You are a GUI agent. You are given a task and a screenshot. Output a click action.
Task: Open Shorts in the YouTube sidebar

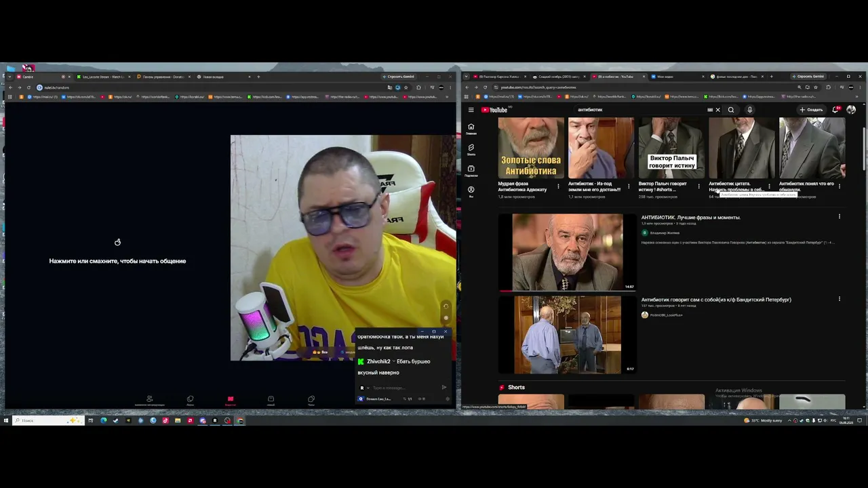click(471, 150)
